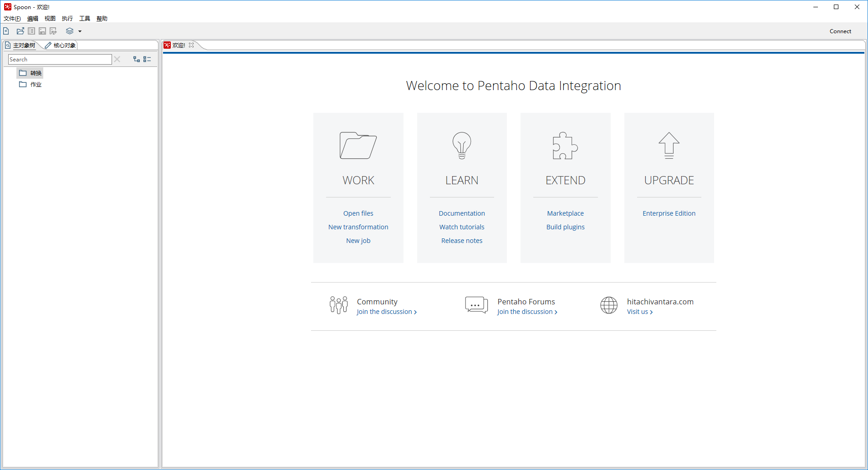
Task: Expand all tree nodes icon
Action: coord(136,59)
